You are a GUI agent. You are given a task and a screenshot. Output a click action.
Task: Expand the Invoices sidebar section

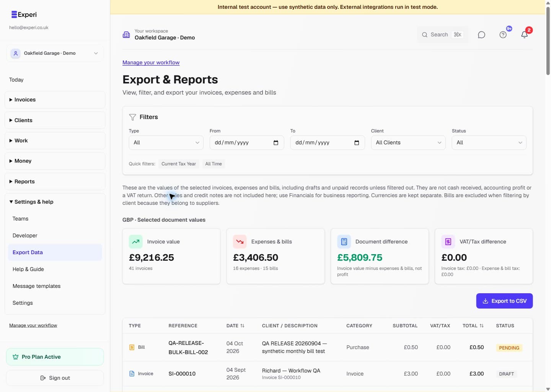pos(55,100)
